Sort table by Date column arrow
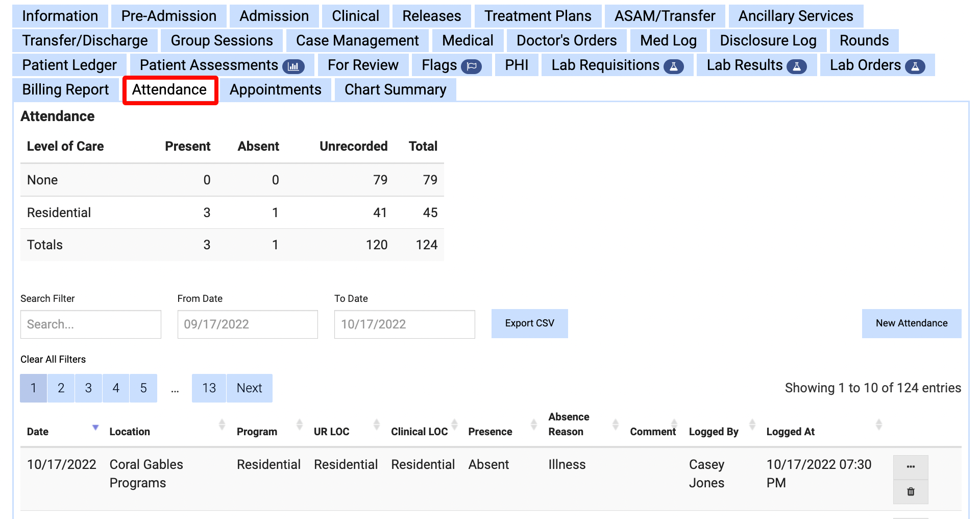980x519 pixels. (95, 427)
